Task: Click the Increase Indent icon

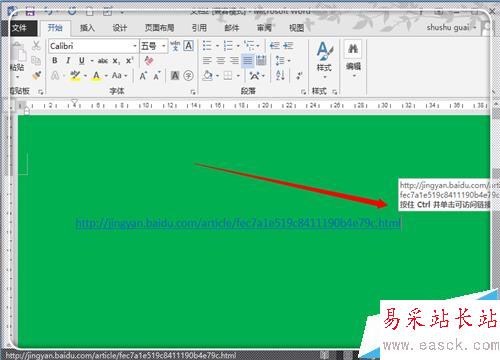Action: [288, 46]
